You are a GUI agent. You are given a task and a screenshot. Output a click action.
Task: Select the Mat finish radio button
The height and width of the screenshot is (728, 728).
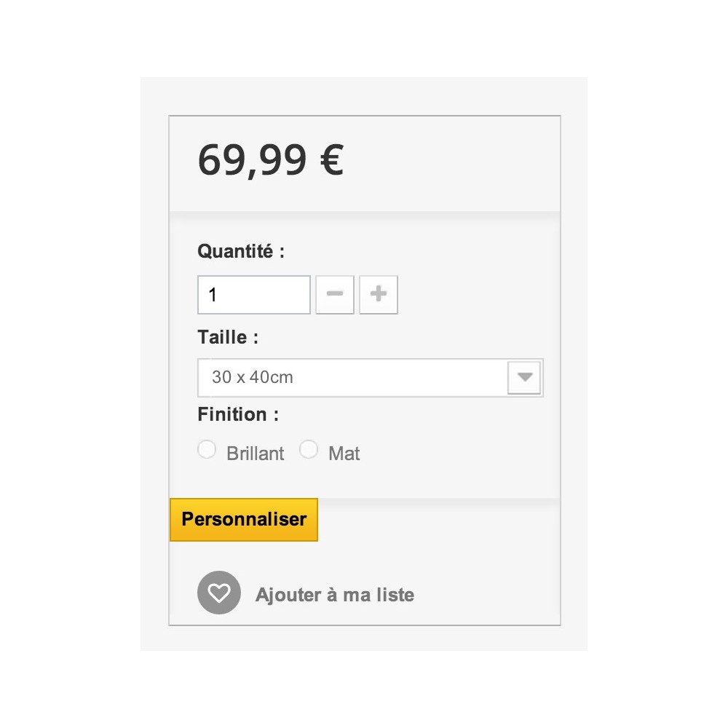click(x=309, y=449)
